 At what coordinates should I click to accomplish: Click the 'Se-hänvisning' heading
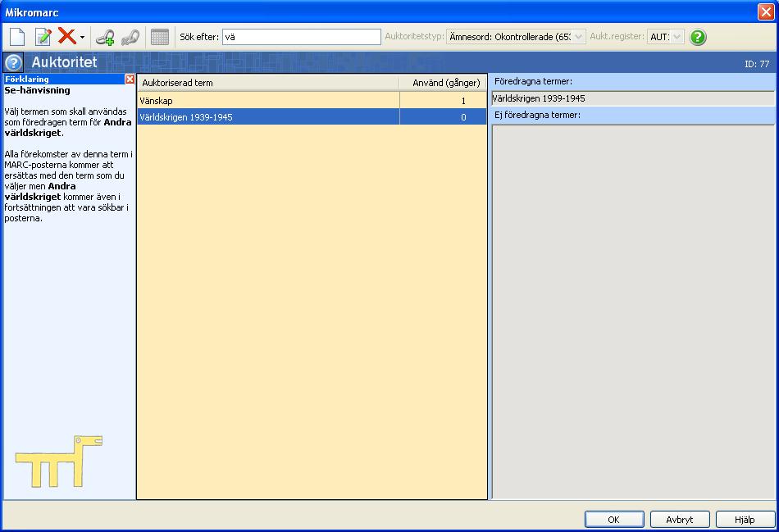pos(37,90)
